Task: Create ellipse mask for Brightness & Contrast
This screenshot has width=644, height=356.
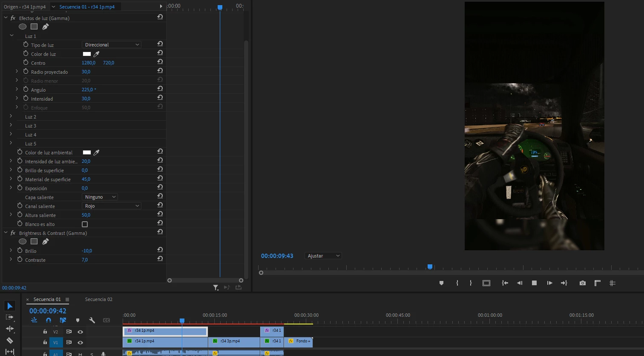Action: click(23, 241)
